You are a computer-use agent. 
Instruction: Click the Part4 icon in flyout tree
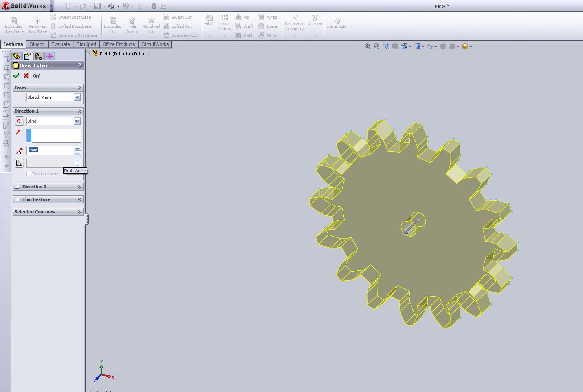95,53
